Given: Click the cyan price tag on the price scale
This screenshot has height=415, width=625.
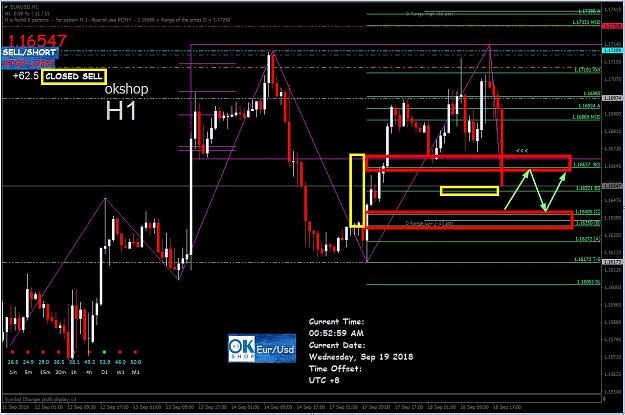Looking at the screenshot, I should [x=611, y=51].
